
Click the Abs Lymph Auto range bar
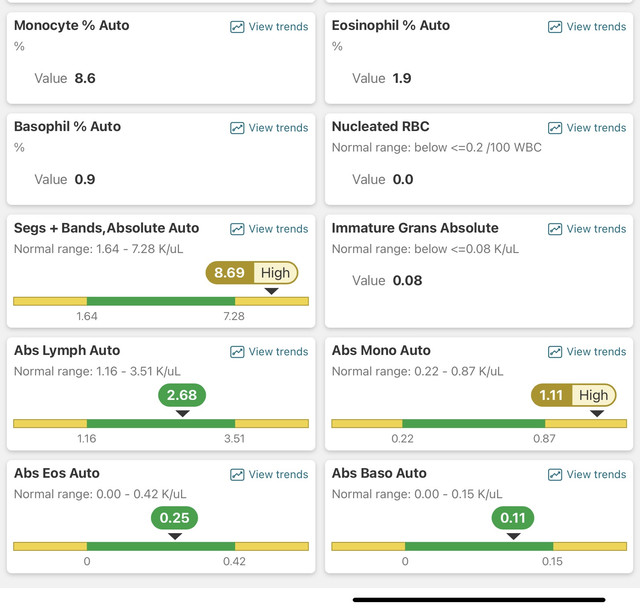coord(161,424)
